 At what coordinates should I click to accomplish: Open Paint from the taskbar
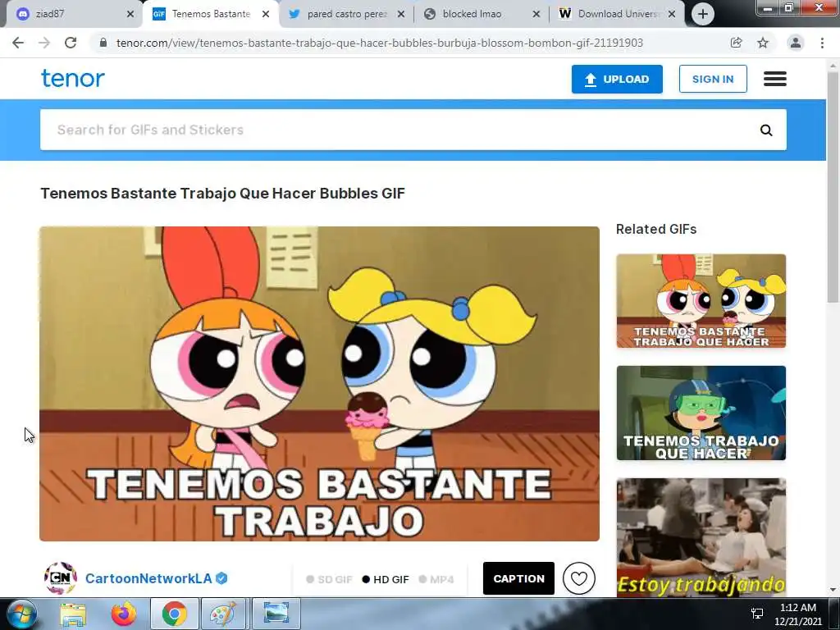tap(223, 614)
